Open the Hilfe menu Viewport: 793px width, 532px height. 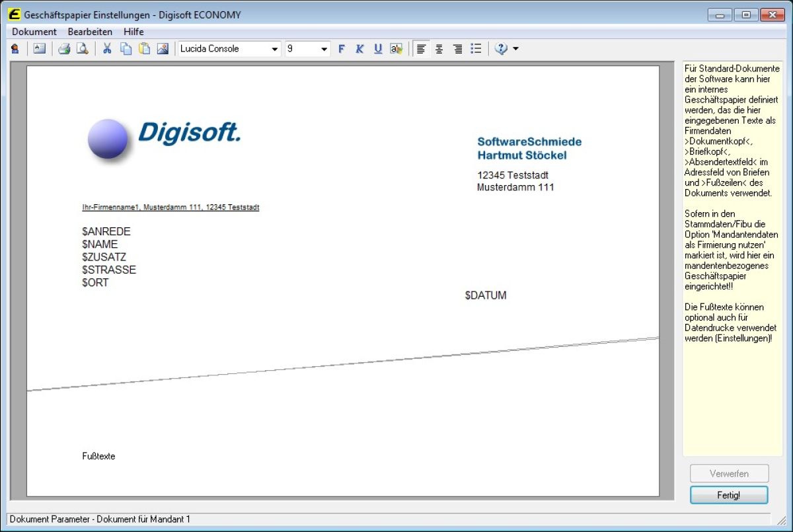click(133, 32)
